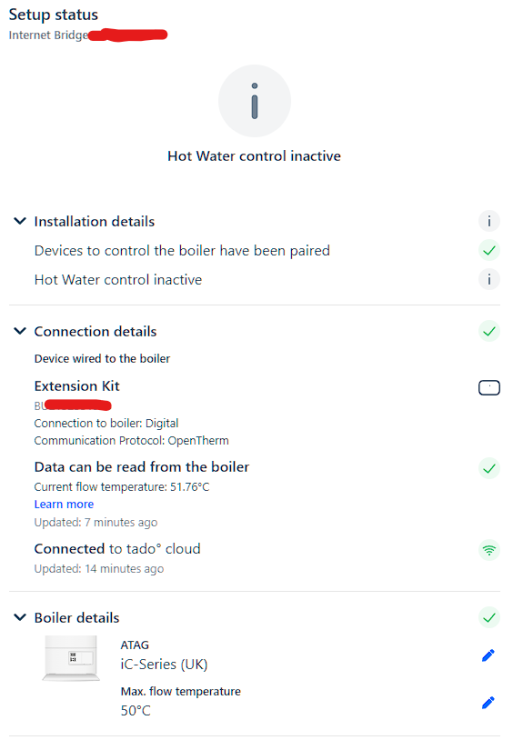Viewport: 523px width, 750px height.
Task: Click the Connection details green checkmark
Action: click(x=489, y=331)
